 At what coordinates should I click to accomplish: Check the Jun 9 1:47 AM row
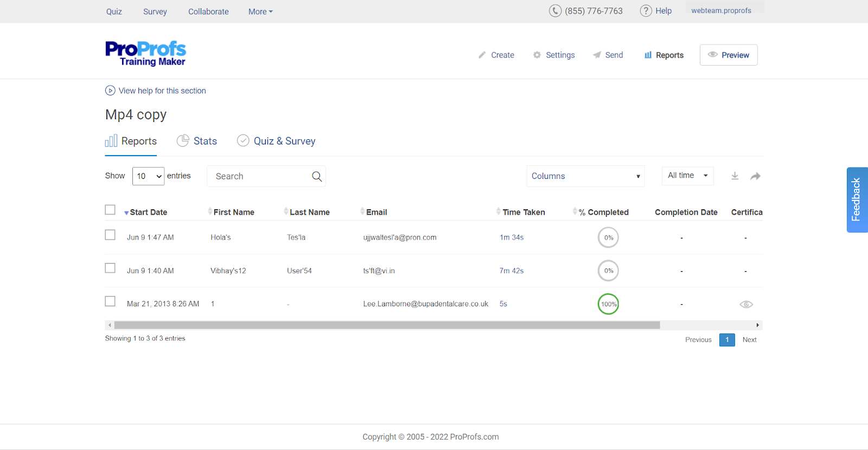pyautogui.click(x=110, y=235)
